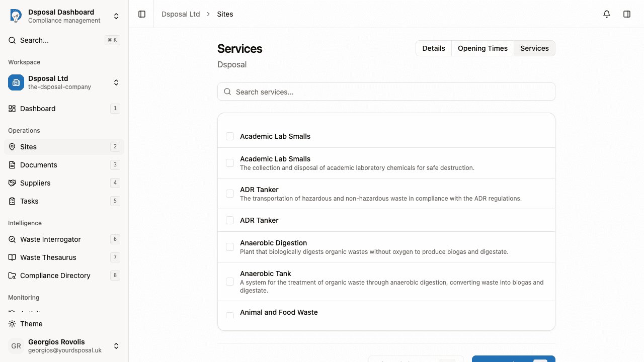Open the Waste Thesaurus
644x362 pixels.
click(12, 257)
